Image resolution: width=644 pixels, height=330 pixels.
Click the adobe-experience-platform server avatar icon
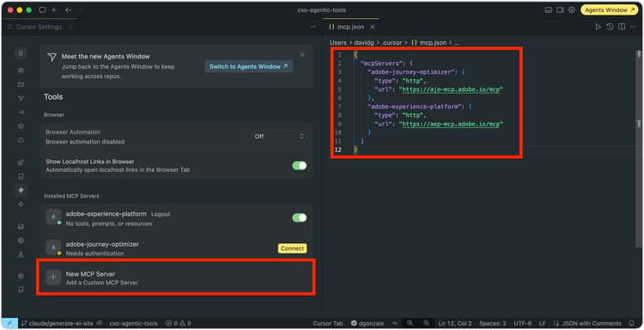53,217
